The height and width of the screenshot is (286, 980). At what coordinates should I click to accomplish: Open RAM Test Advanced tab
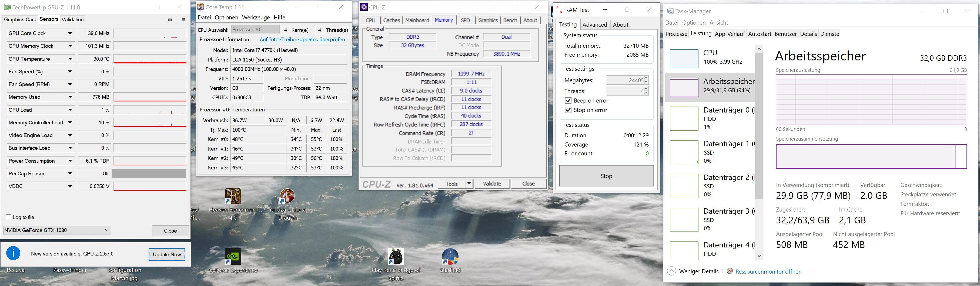click(x=595, y=25)
